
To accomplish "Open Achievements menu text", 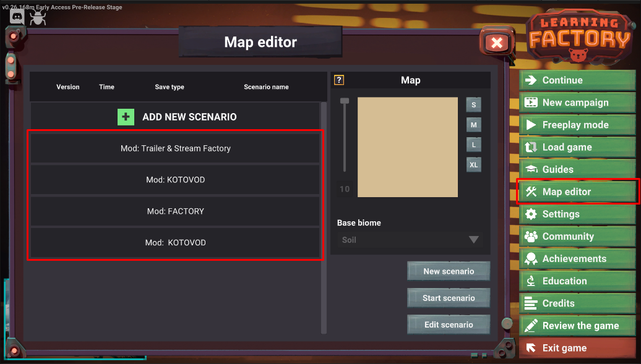I will 574,258.
